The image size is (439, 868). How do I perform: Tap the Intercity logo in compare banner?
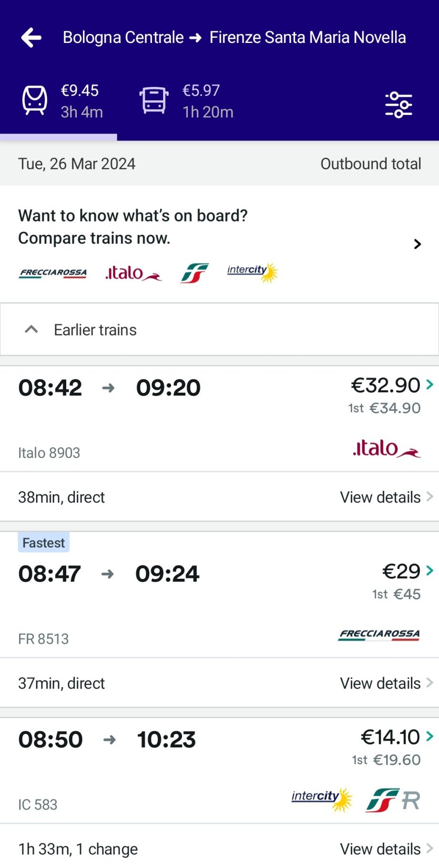pos(252,272)
